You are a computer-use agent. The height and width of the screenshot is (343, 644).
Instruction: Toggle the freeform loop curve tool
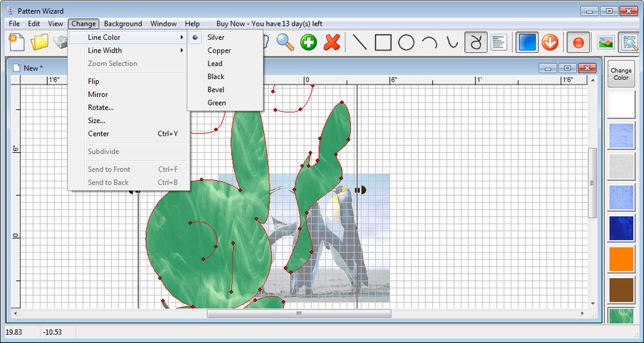coord(476,42)
